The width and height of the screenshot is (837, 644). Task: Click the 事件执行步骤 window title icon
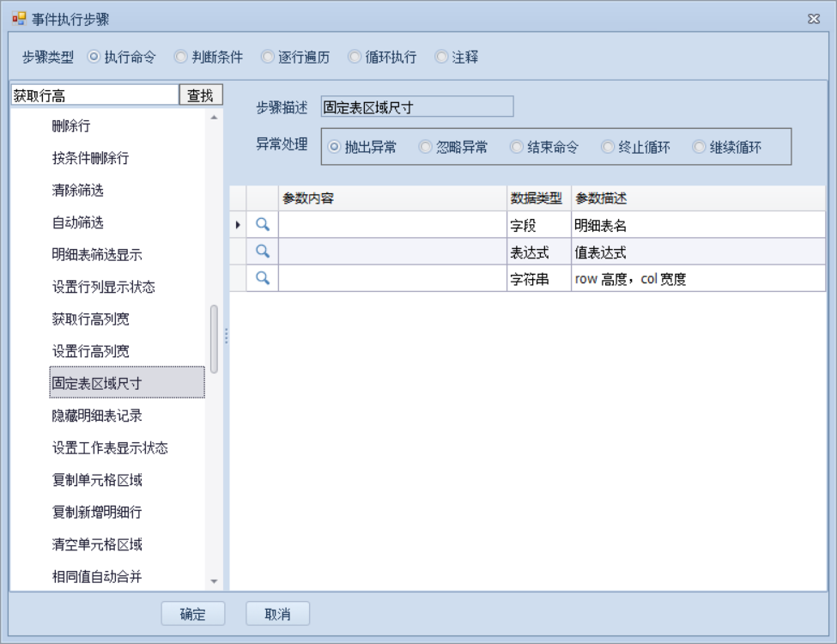click(18, 19)
